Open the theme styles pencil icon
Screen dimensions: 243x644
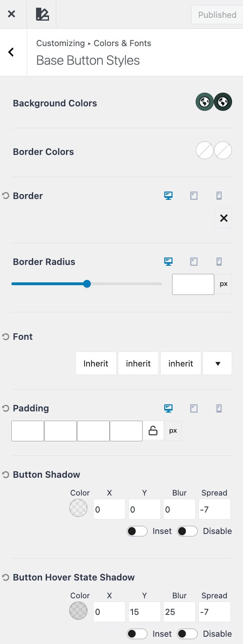coord(42,14)
